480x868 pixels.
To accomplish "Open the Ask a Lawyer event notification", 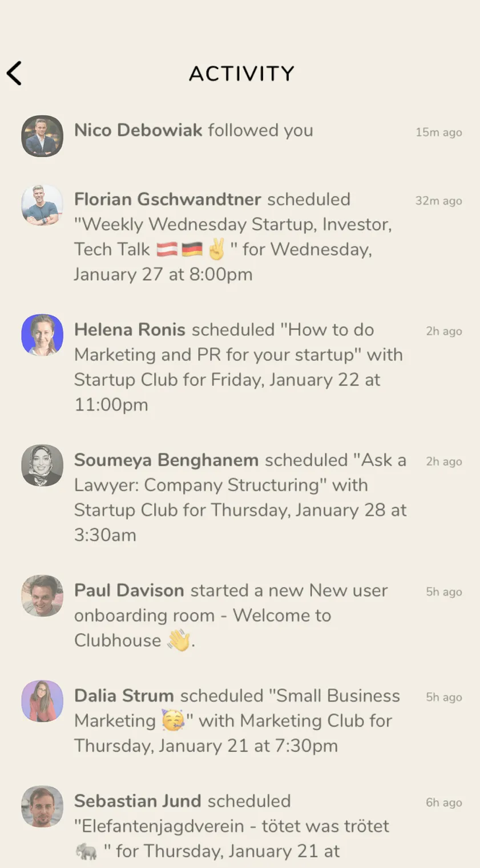I will click(x=240, y=497).
